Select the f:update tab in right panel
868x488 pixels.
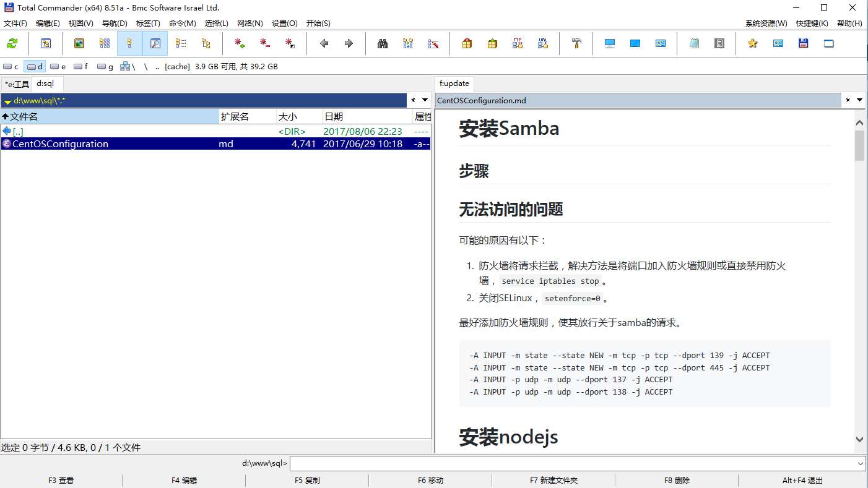pyautogui.click(x=454, y=83)
